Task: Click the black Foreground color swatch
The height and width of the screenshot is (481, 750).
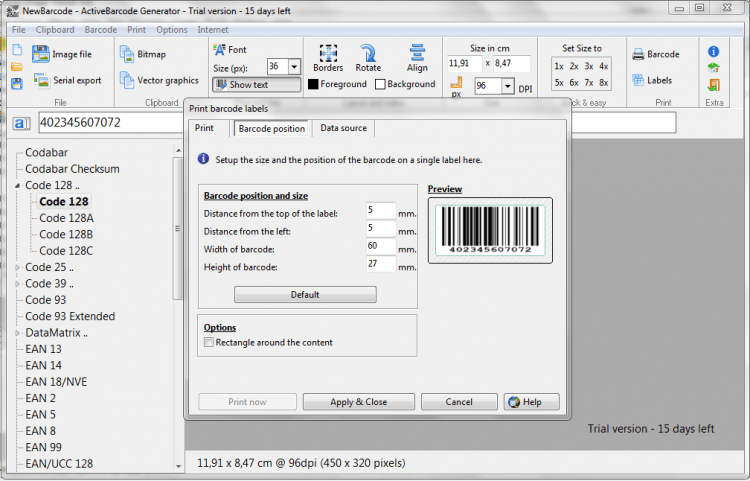Action: click(x=313, y=85)
